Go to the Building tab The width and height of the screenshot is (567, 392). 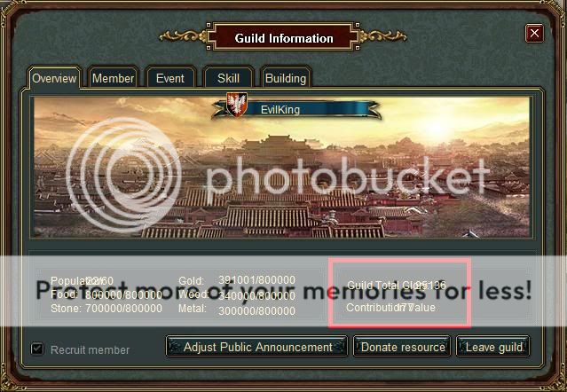[286, 78]
